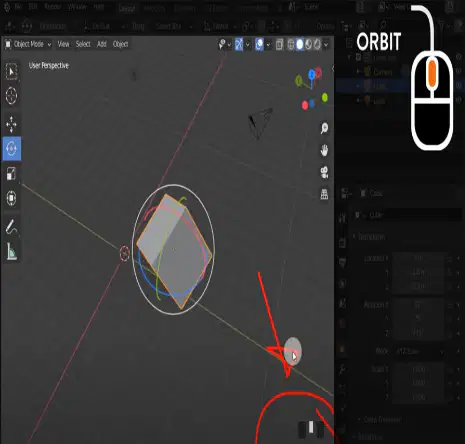Expand the Light item in outliner
The width and height of the screenshot is (465, 444).
[358, 100]
